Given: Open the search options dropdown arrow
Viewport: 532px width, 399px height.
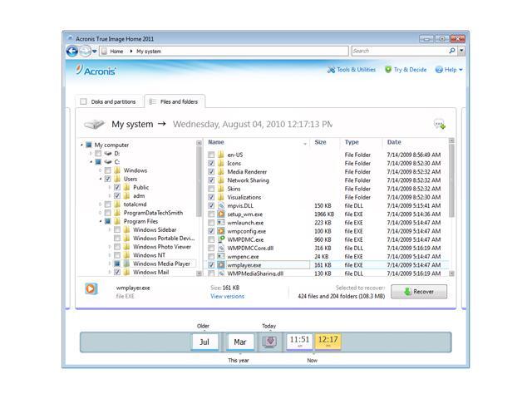Looking at the screenshot, I should click(461, 51).
